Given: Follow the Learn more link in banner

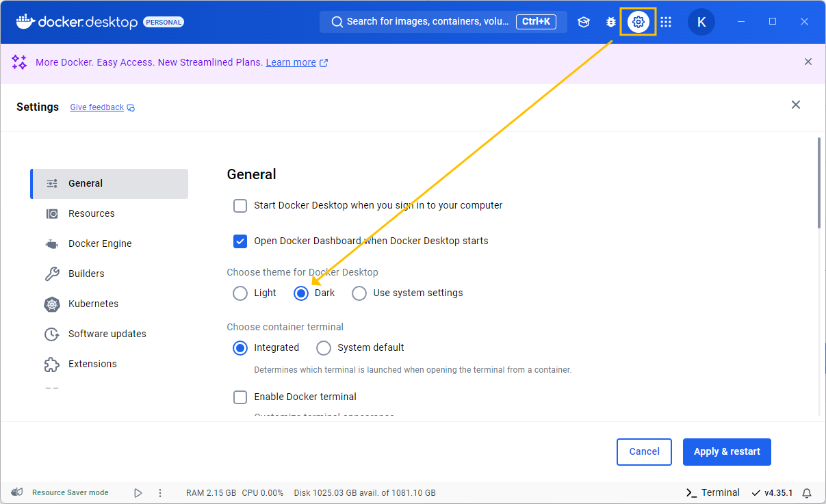Looking at the screenshot, I should pos(291,62).
